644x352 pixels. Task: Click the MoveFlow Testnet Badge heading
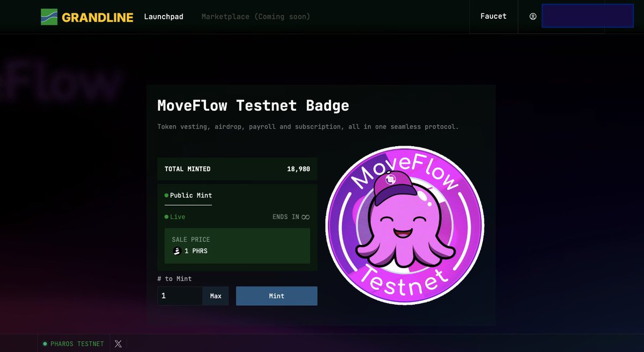point(253,105)
